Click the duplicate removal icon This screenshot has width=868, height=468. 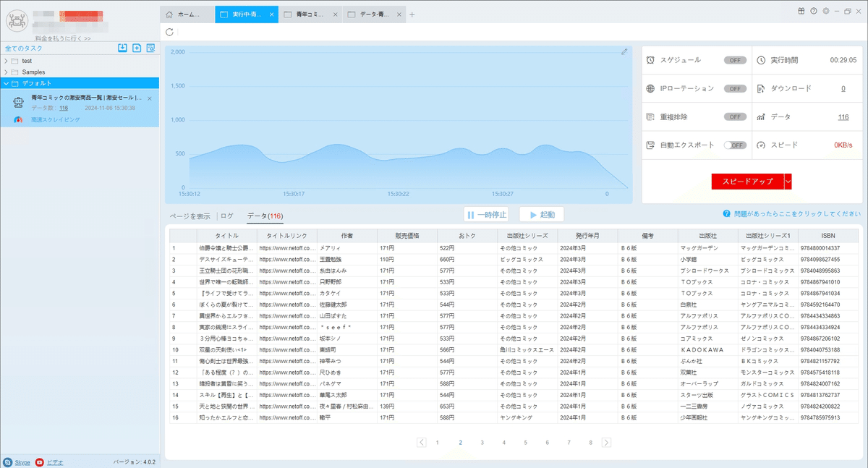[651, 116]
